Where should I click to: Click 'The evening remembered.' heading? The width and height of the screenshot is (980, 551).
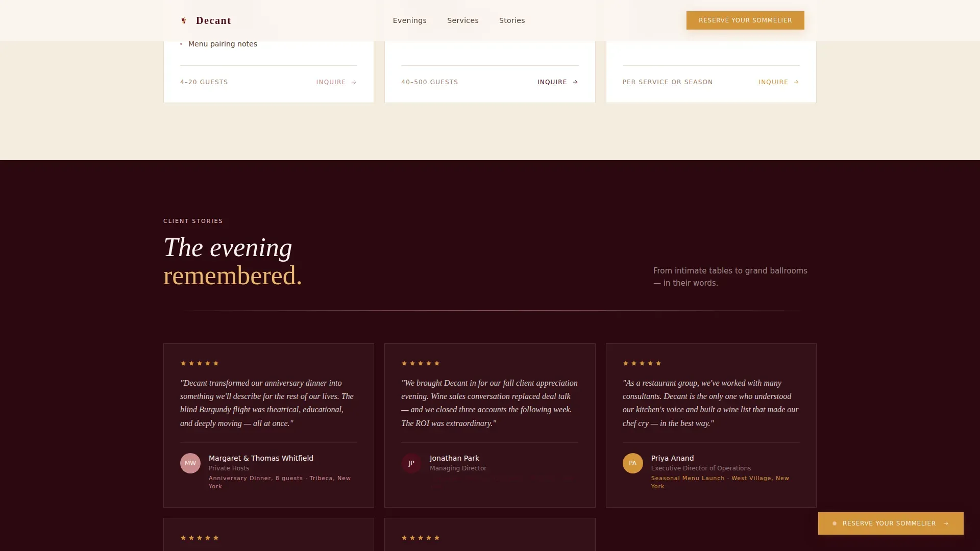[x=233, y=261]
